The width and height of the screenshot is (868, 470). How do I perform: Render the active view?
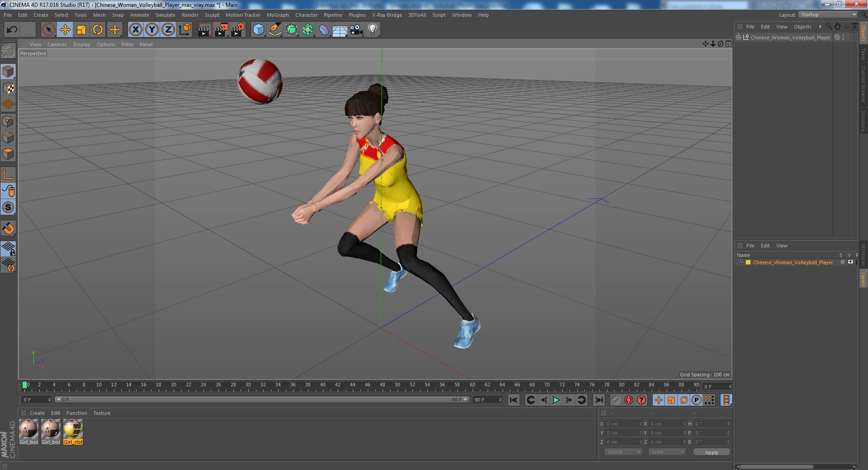point(204,30)
